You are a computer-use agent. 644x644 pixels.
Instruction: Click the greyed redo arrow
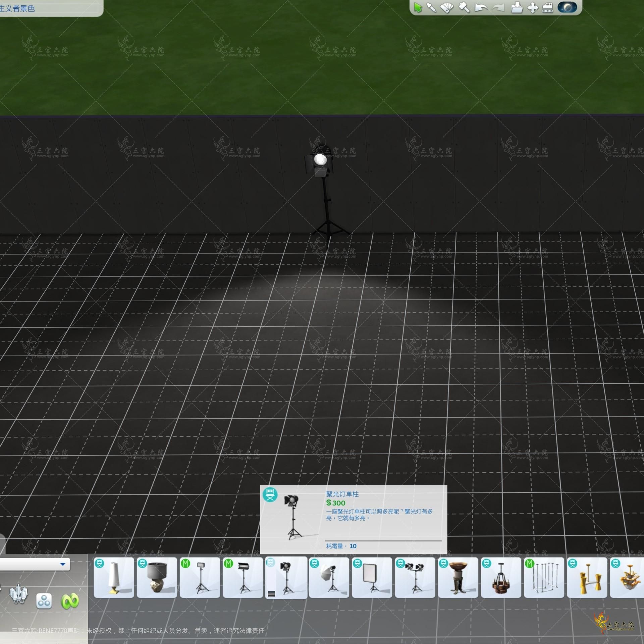pyautogui.click(x=498, y=7)
